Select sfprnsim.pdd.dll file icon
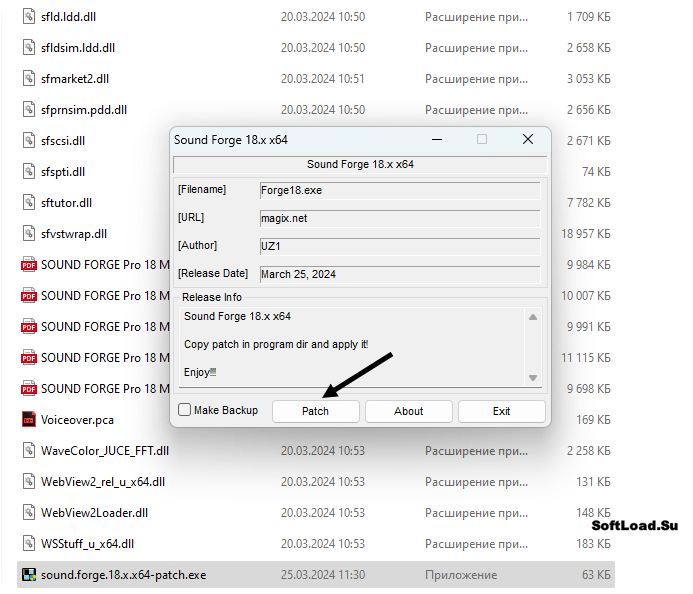Image resolution: width=693 pixels, height=594 pixels. point(29,109)
